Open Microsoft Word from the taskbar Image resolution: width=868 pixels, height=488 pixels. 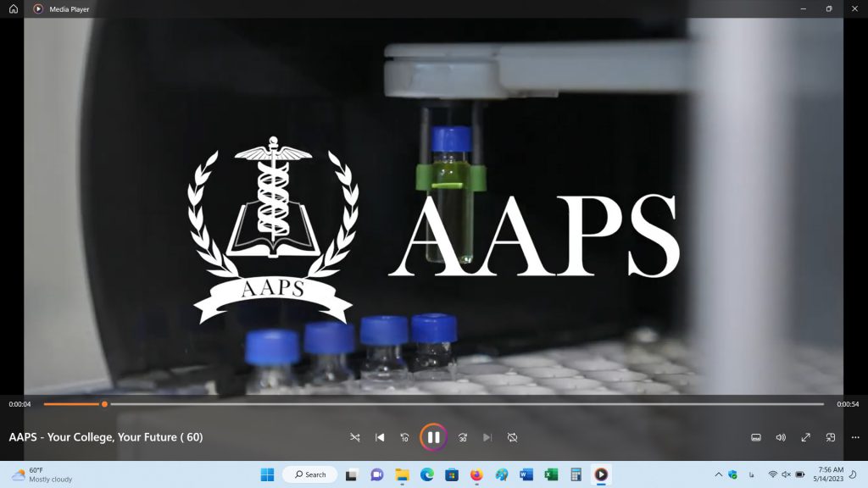pos(526,474)
